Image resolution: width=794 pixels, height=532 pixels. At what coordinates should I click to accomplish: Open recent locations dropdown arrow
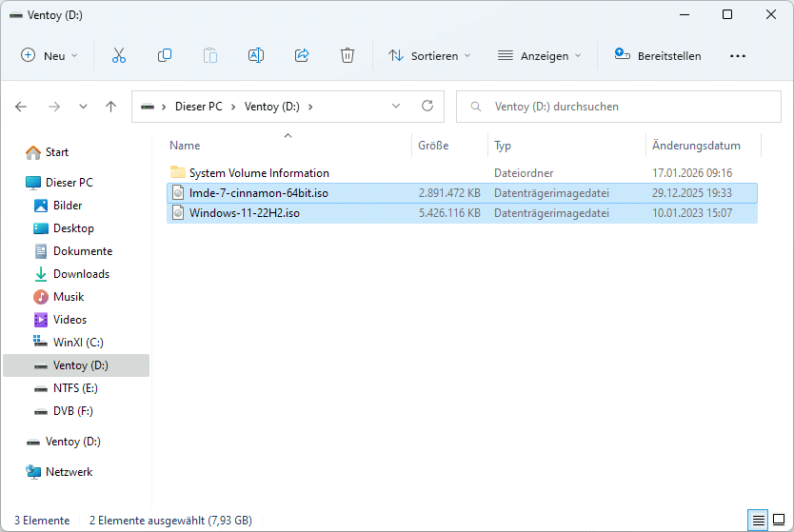click(83, 107)
